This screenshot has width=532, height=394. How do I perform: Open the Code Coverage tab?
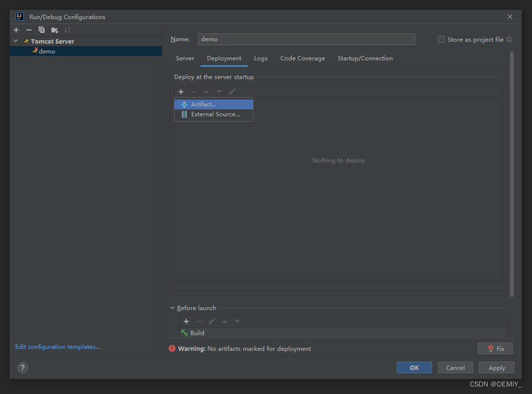pyautogui.click(x=303, y=58)
